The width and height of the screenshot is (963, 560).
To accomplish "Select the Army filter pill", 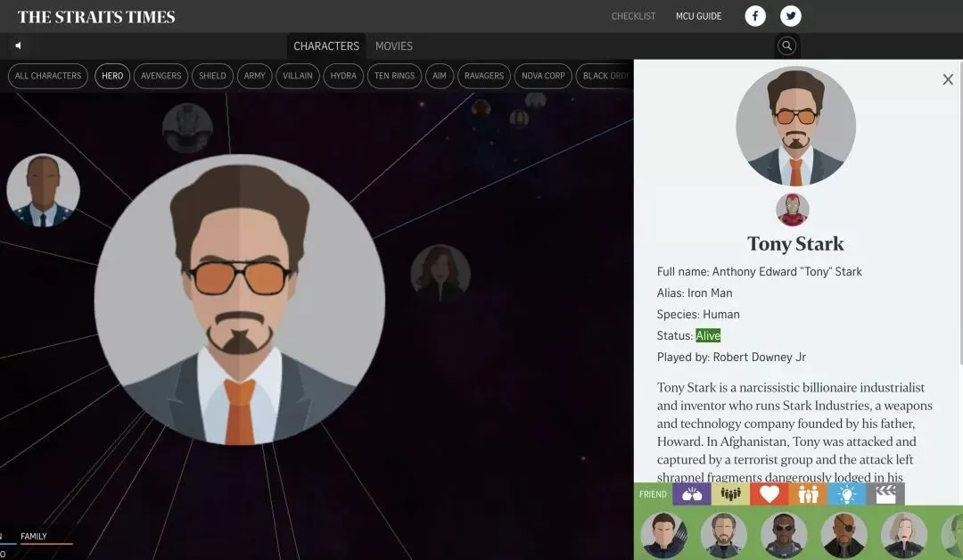I will point(254,76).
